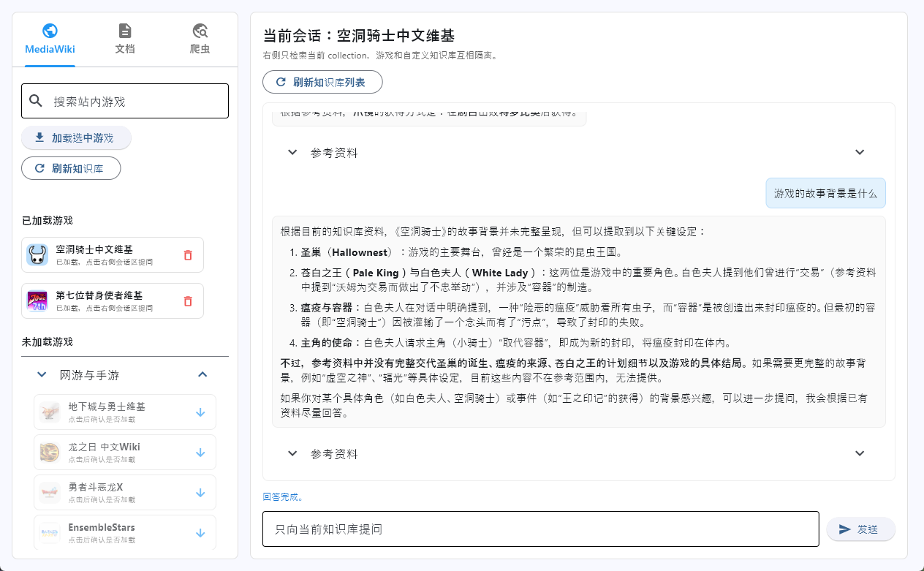Download 地下城与勇士维基 with arrow icon
The width and height of the screenshot is (924, 571).
pos(200,412)
